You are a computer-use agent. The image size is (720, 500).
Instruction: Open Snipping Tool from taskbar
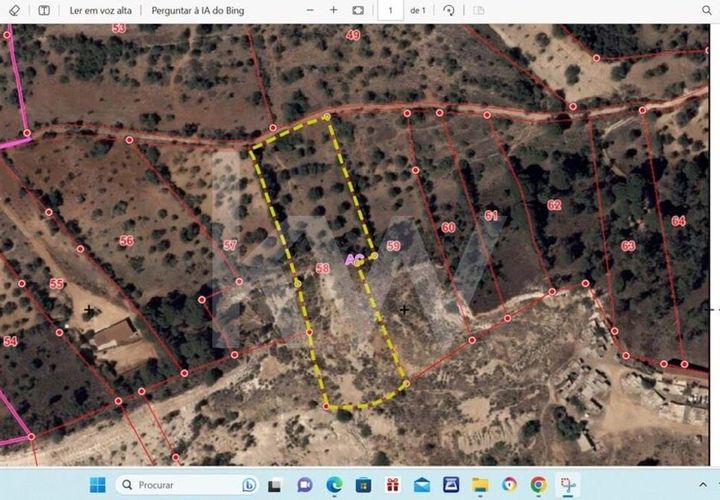coord(568,485)
